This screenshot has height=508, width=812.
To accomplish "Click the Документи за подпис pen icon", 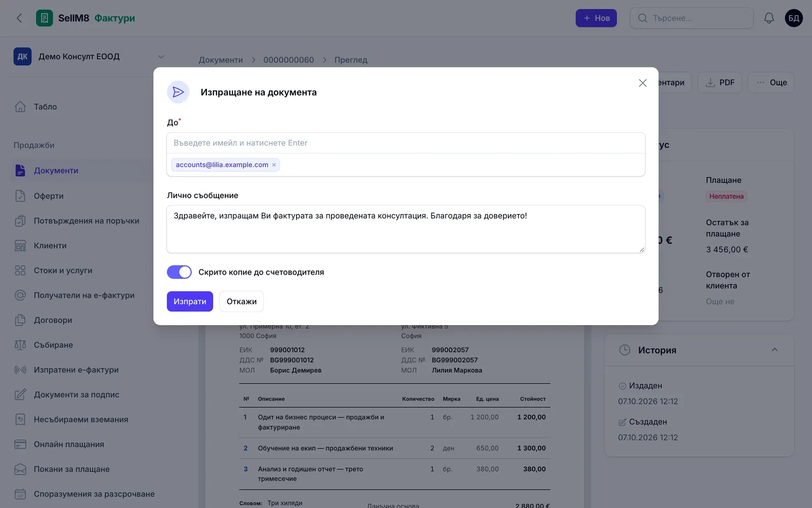I will coord(20,395).
